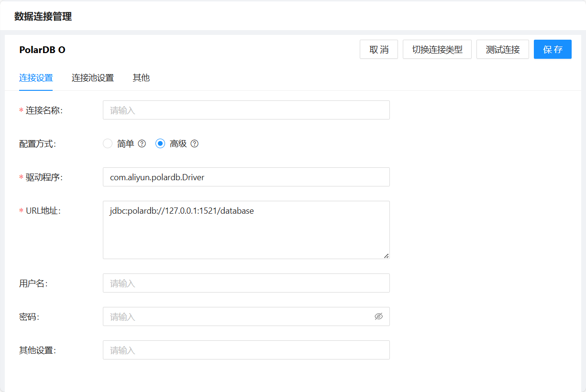
Task: Go to the 其他 tab
Action: tap(141, 78)
